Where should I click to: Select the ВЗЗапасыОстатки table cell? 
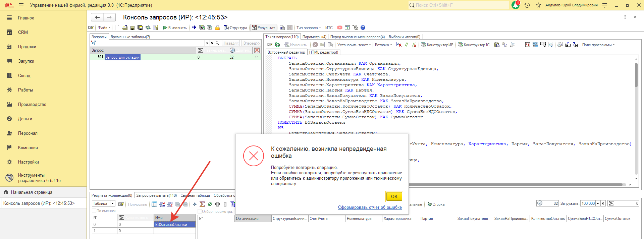pos(175,225)
